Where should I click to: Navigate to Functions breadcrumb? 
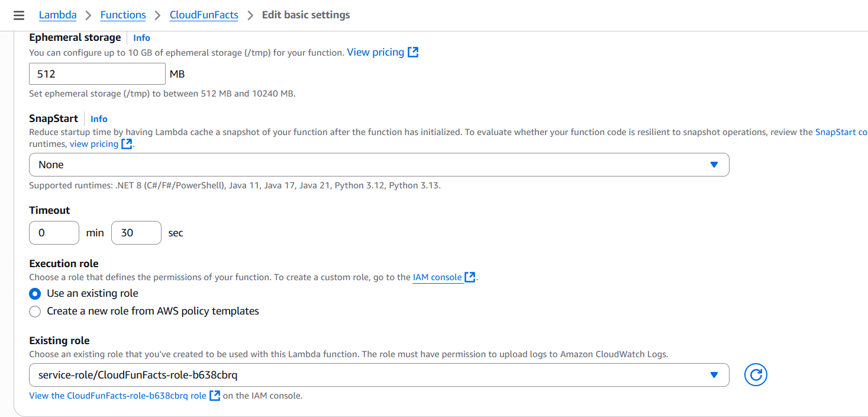[x=123, y=15]
